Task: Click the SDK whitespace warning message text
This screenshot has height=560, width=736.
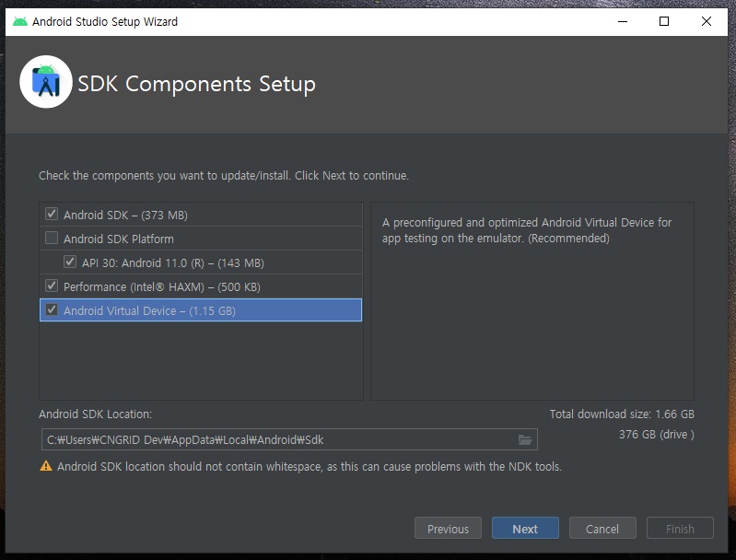Action: (x=310, y=467)
